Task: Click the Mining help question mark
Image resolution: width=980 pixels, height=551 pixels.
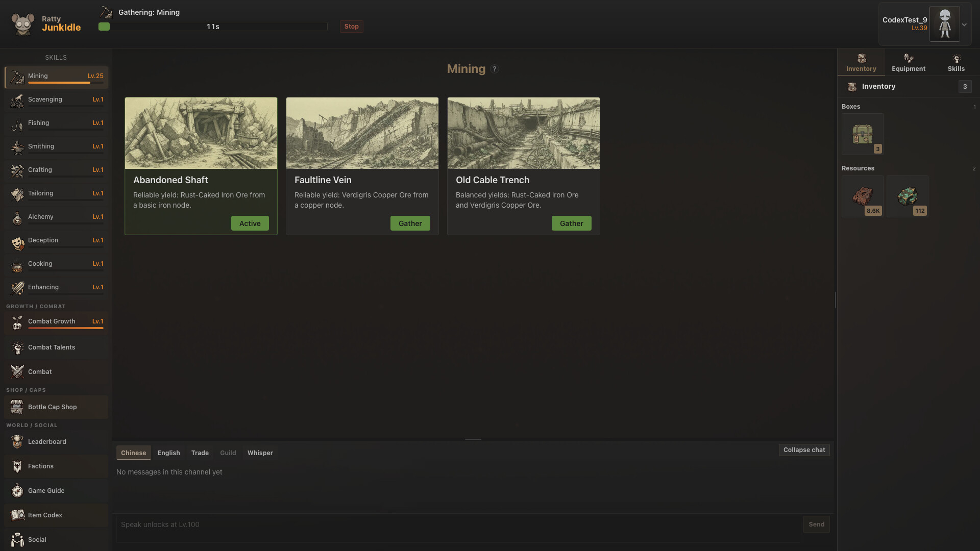Action: tap(494, 69)
